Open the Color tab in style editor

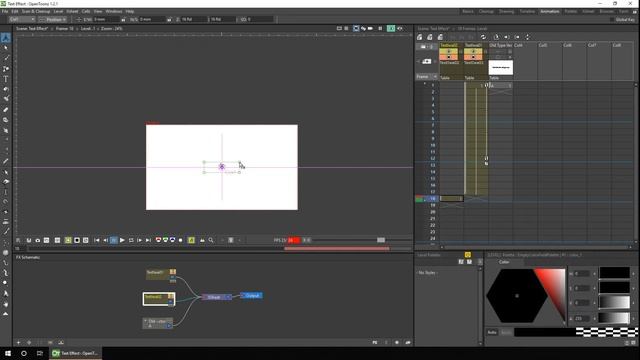click(x=504, y=262)
